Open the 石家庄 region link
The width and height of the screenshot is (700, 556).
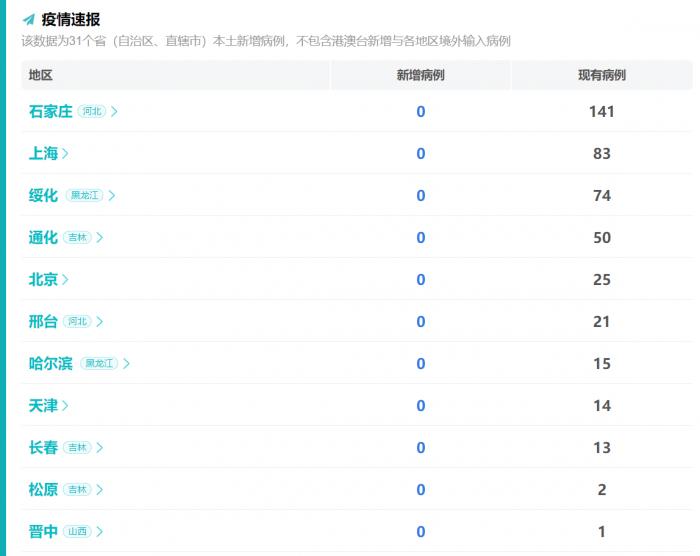[50, 111]
